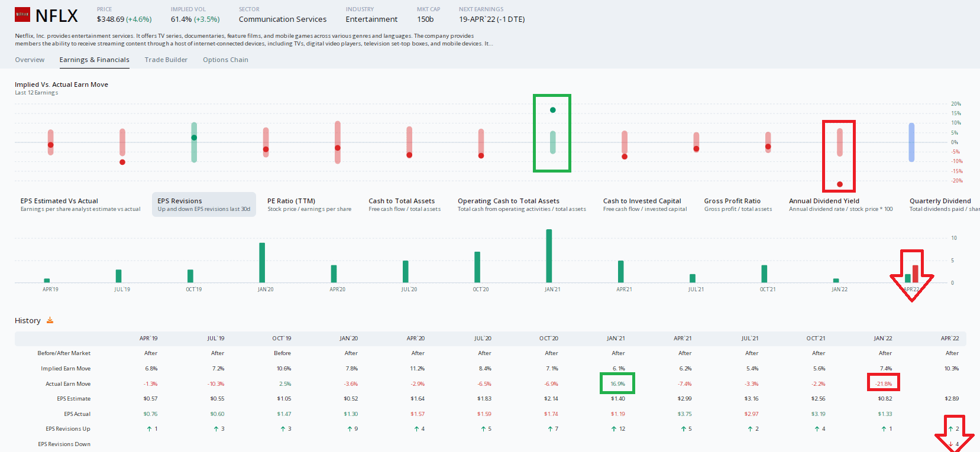
Task: Click the Actual Earn Move row label
Action: click(x=68, y=384)
